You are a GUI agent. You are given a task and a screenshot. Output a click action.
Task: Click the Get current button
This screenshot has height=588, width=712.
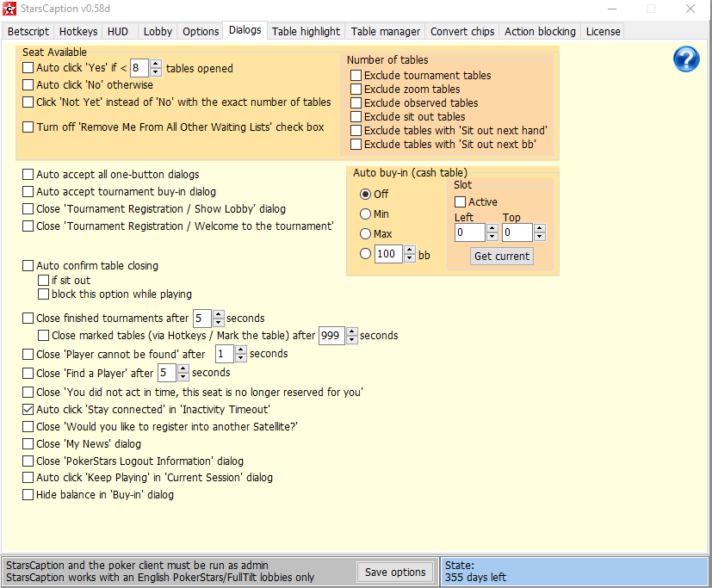[x=502, y=256]
